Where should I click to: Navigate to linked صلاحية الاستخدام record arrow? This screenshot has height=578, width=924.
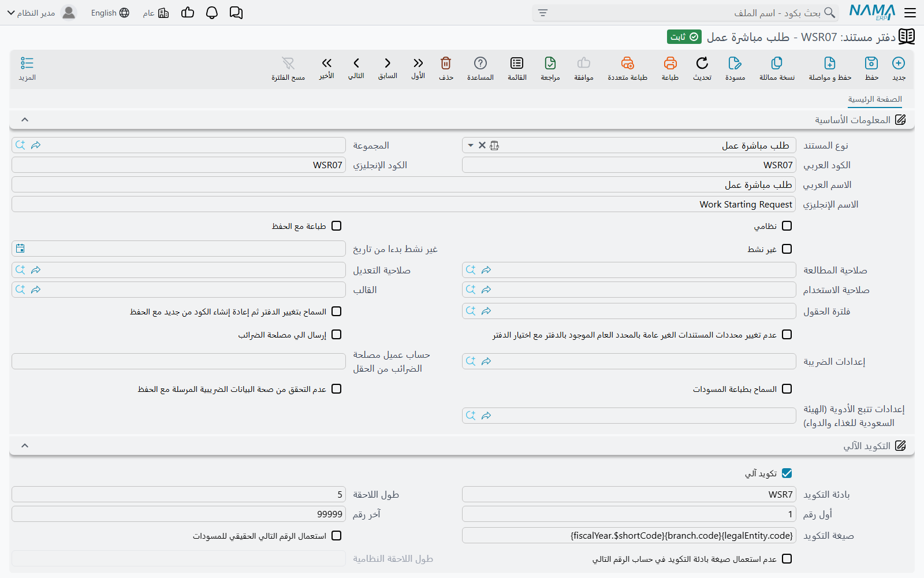tap(486, 290)
